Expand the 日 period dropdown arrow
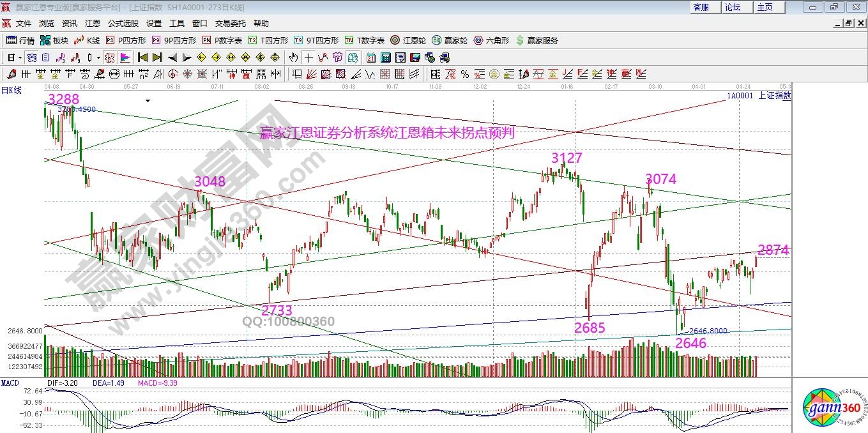868x433 pixels. pyautogui.click(x=20, y=57)
